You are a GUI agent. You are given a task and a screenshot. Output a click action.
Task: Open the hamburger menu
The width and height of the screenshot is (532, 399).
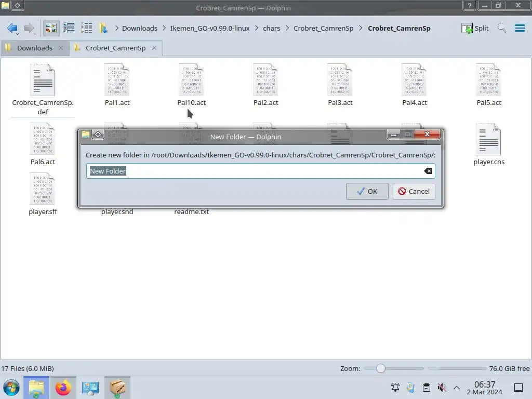coord(520,28)
